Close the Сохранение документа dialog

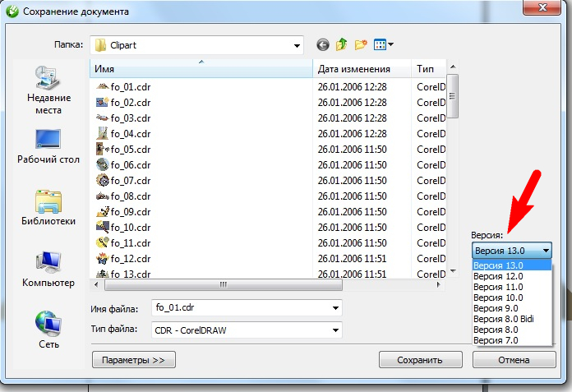(542, 7)
